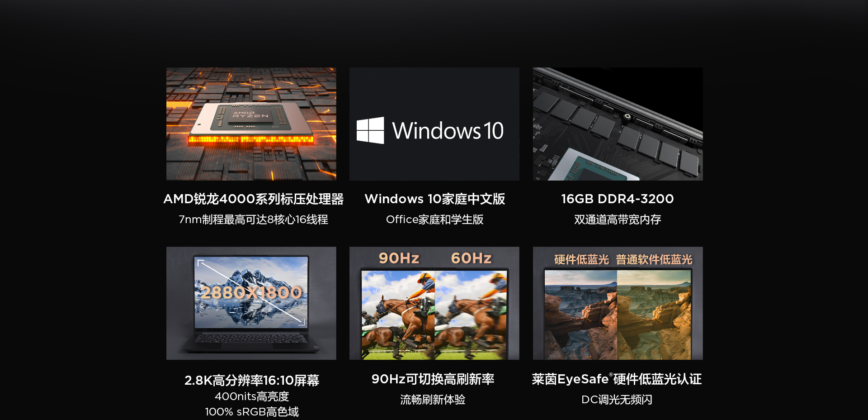Screen dimensions: 868x420
Task: Click the 莱茵EyeSafe硬件低蓝光认证 heading
Action: pyautogui.click(x=617, y=379)
